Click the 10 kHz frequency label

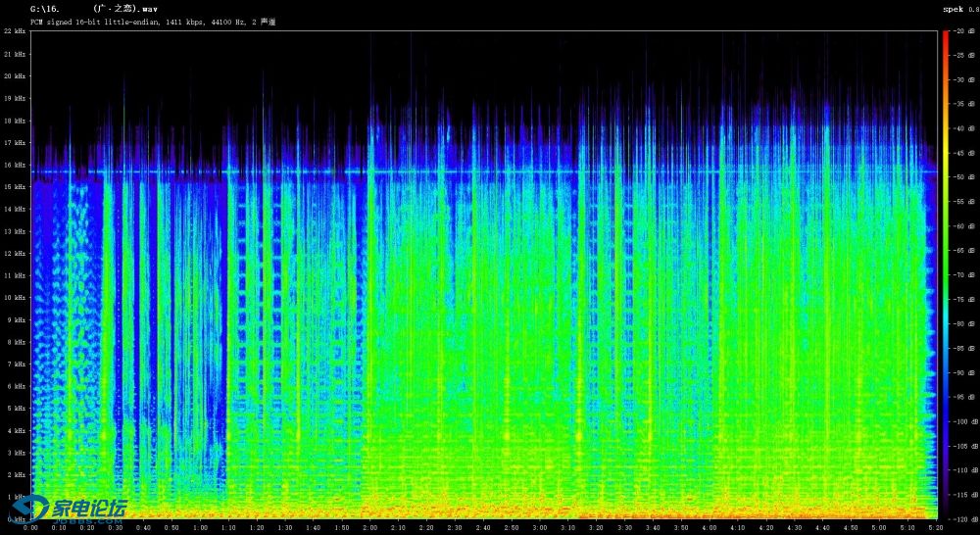pyautogui.click(x=14, y=298)
